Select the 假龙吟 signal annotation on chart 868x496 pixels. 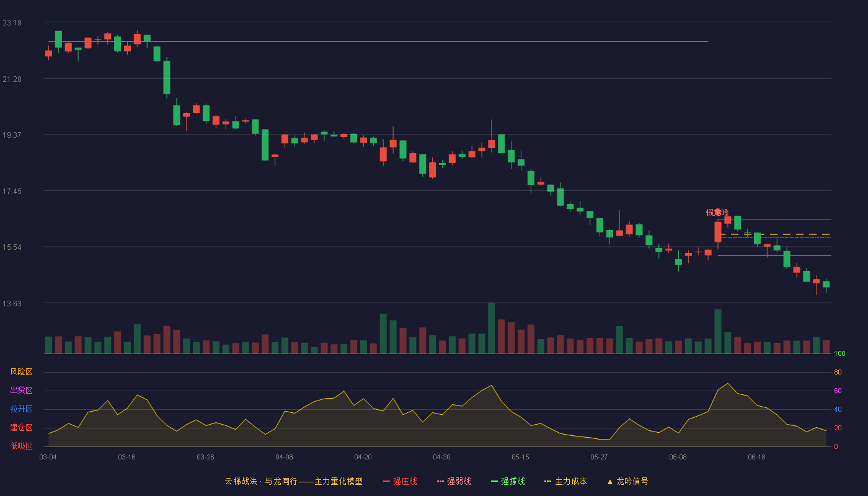[x=717, y=212]
